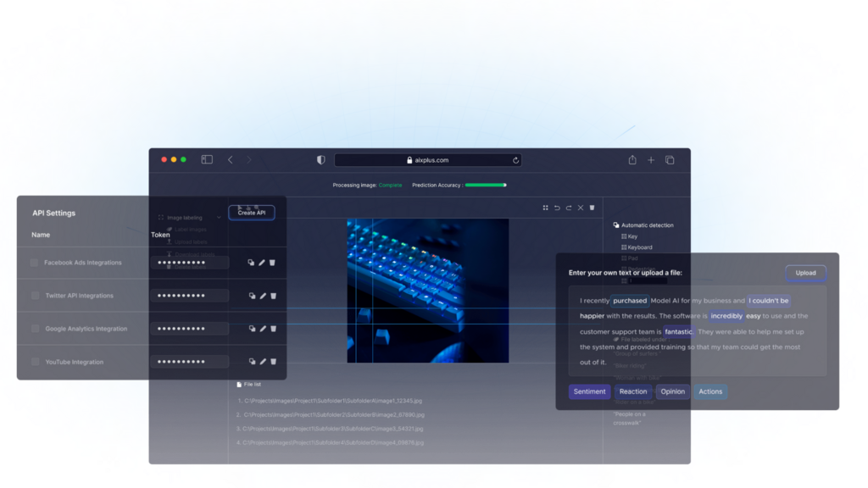Switch to the Actions tab
This screenshot has height=488, width=868.
pos(710,391)
